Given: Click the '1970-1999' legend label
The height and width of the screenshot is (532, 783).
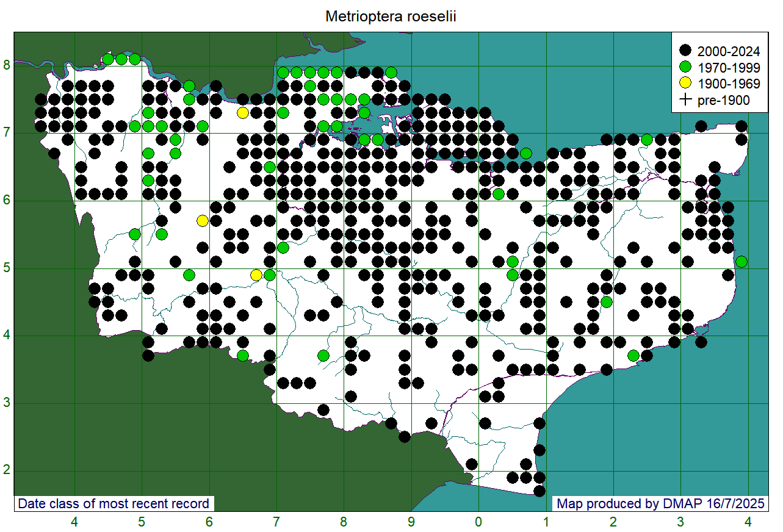Looking at the screenshot, I should [x=729, y=66].
